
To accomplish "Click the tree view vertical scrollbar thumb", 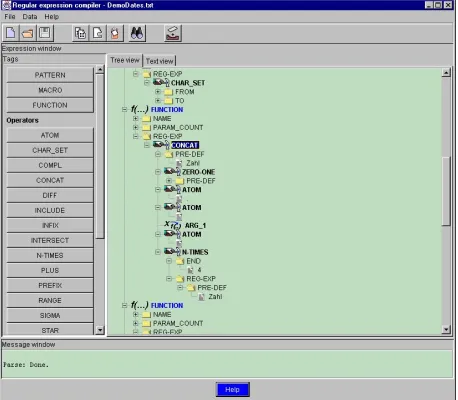I will (446, 191).
